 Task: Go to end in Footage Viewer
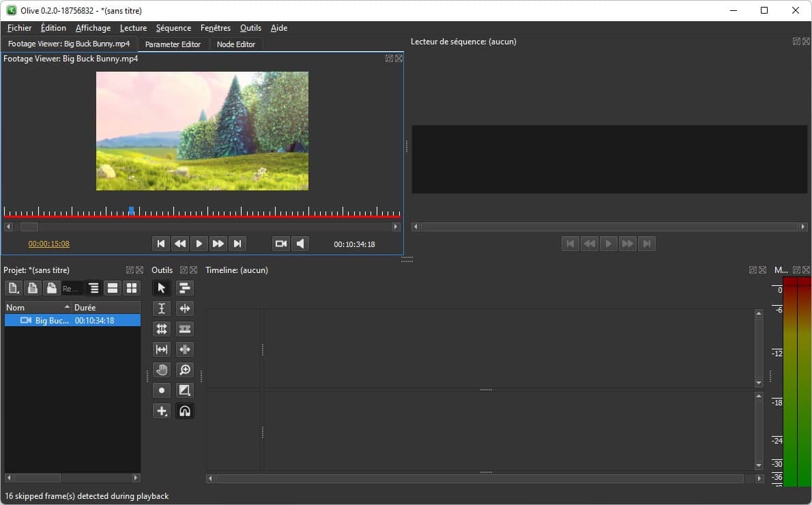[x=237, y=244]
